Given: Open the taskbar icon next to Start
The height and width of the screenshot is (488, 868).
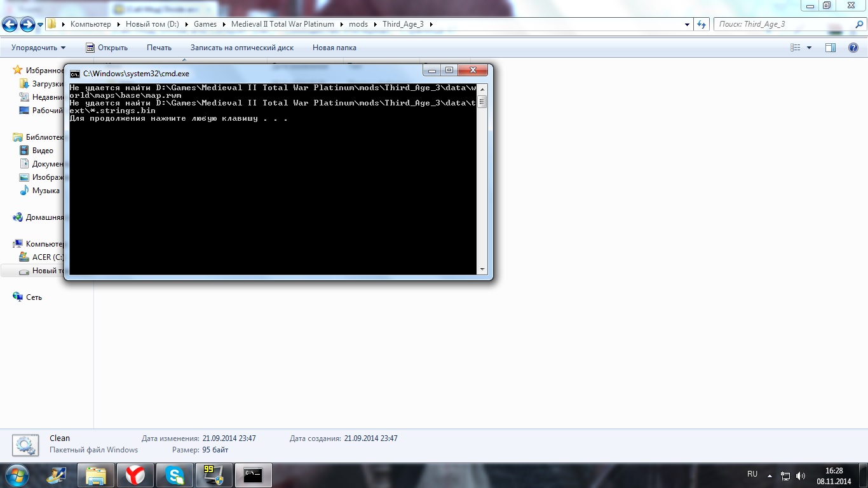Looking at the screenshot, I should 57,475.
